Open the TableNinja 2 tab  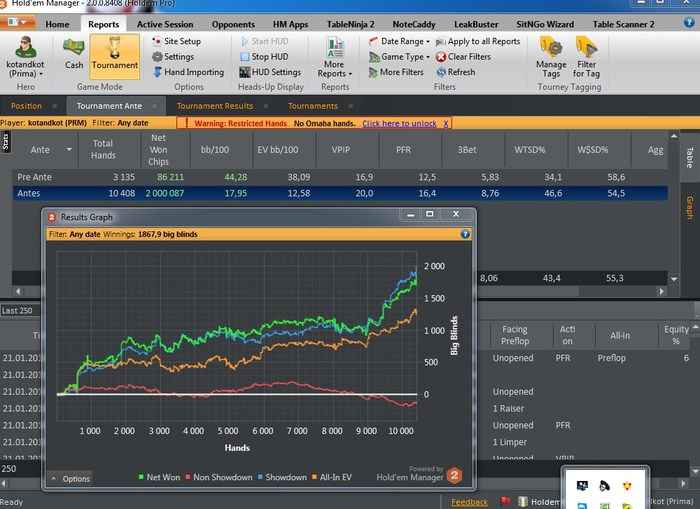coord(350,25)
